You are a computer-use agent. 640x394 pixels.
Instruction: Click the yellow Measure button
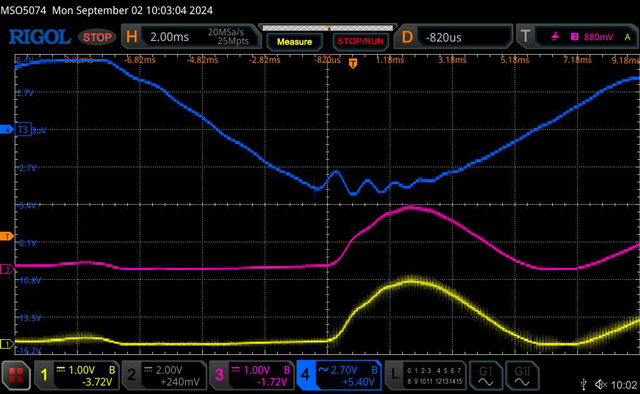click(x=294, y=42)
